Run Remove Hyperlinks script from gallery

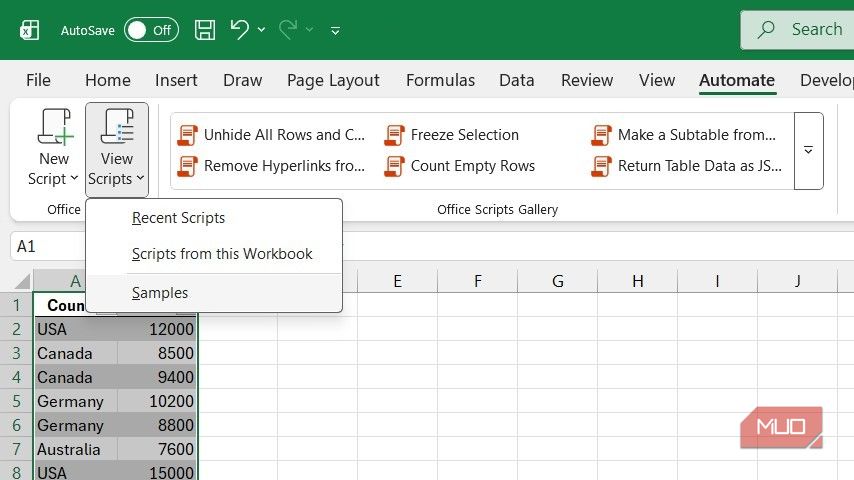[x=271, y=166]
